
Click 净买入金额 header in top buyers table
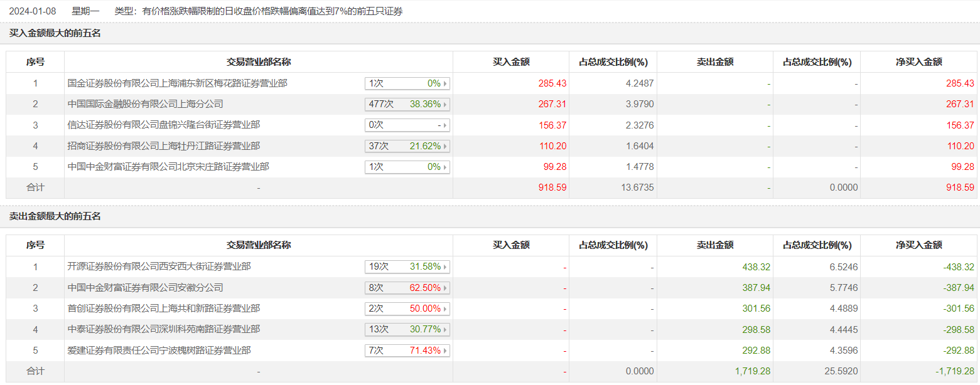click(x=918, y=62)
